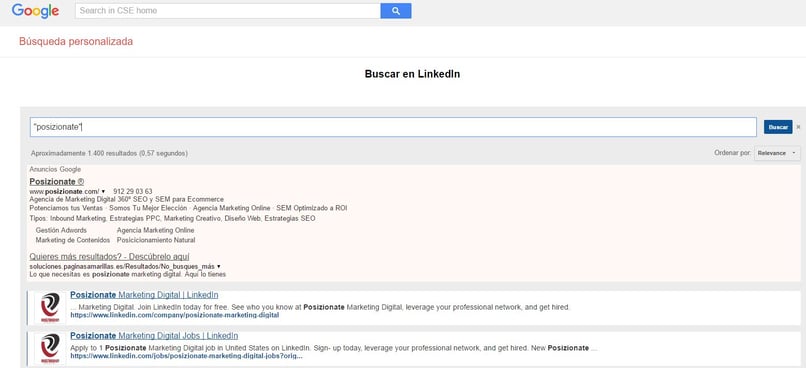Image resolution: width=806 pixels, height=368 pixels.
Task: Click the linkedin.com/jobs/posizionate-marketing-digital-jobs URL
Action: 187,356
